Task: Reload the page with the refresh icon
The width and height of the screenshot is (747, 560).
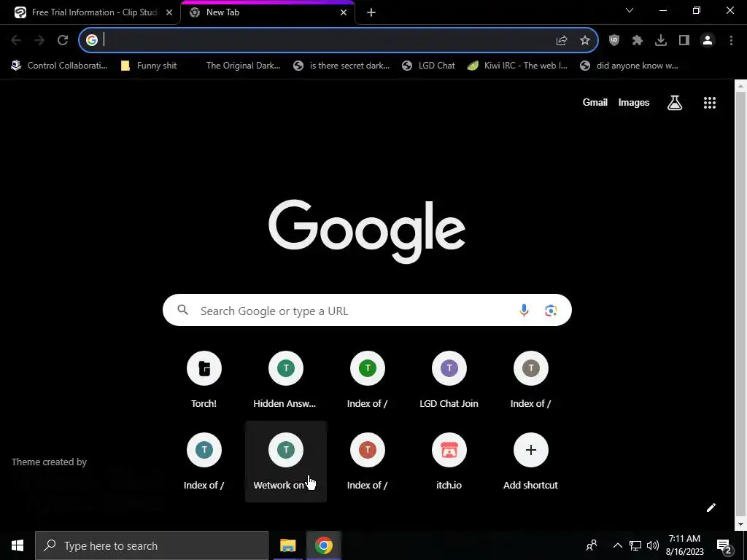Action: (x=63, y=41)
